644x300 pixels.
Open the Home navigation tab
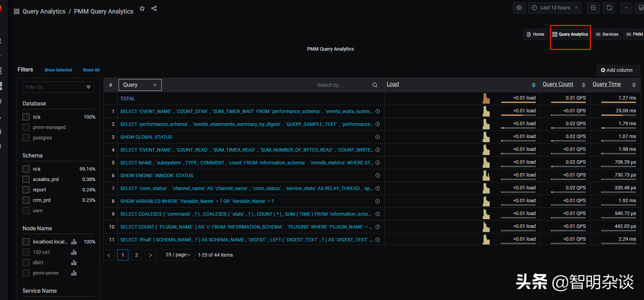tap(535, 34)
